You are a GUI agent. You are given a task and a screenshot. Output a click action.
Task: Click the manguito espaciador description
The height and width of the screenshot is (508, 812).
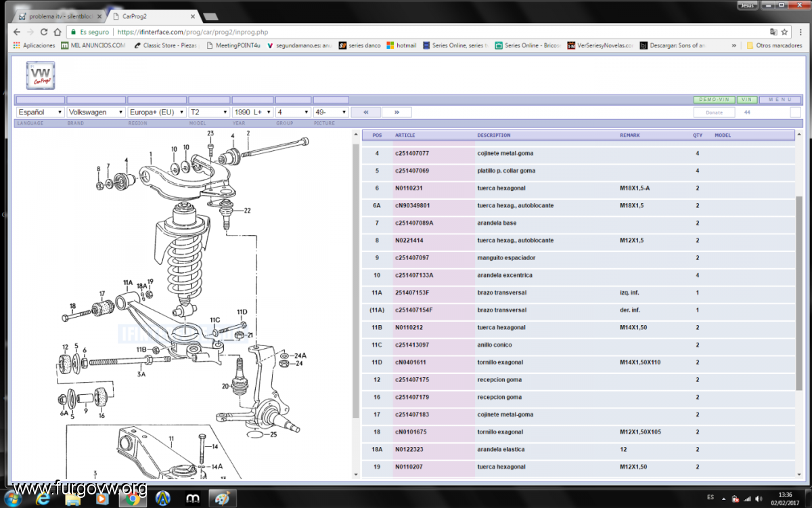point(506,258)
